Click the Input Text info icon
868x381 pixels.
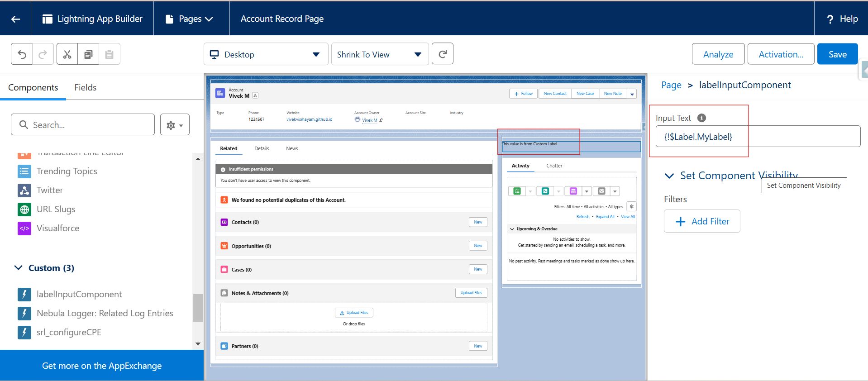point(701,118)
